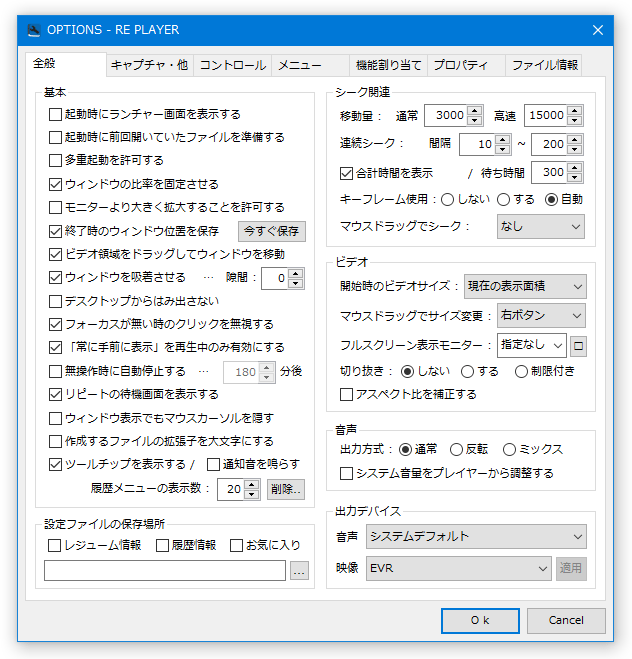Click the 通常 3000 value field
632x659 pixels.
coord(445,115)
